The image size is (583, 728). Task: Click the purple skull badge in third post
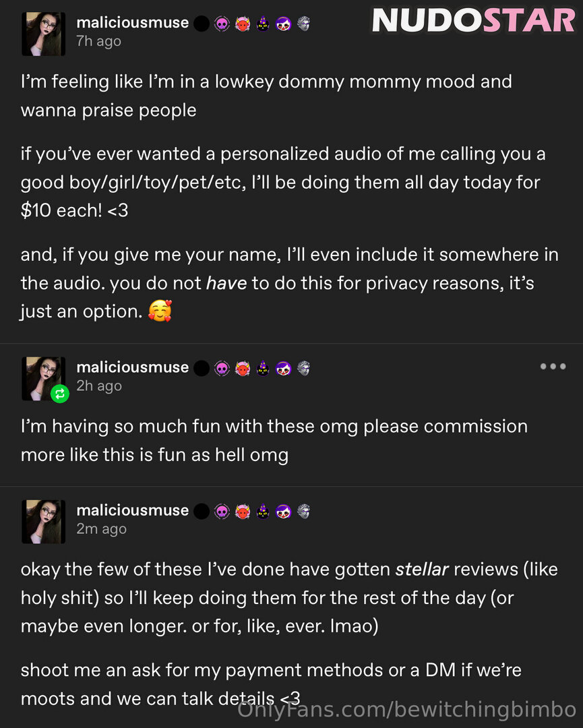click(x=222, y=512)
